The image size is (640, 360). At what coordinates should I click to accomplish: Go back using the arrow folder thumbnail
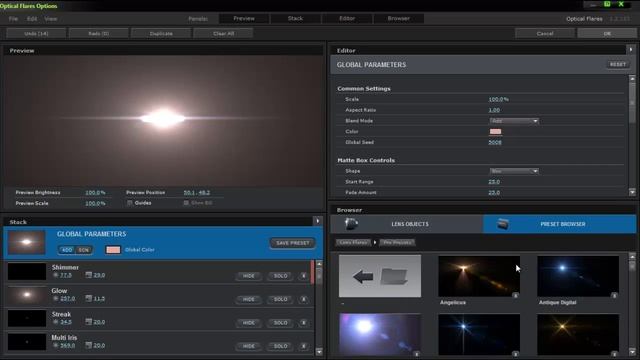pos(380,276)
